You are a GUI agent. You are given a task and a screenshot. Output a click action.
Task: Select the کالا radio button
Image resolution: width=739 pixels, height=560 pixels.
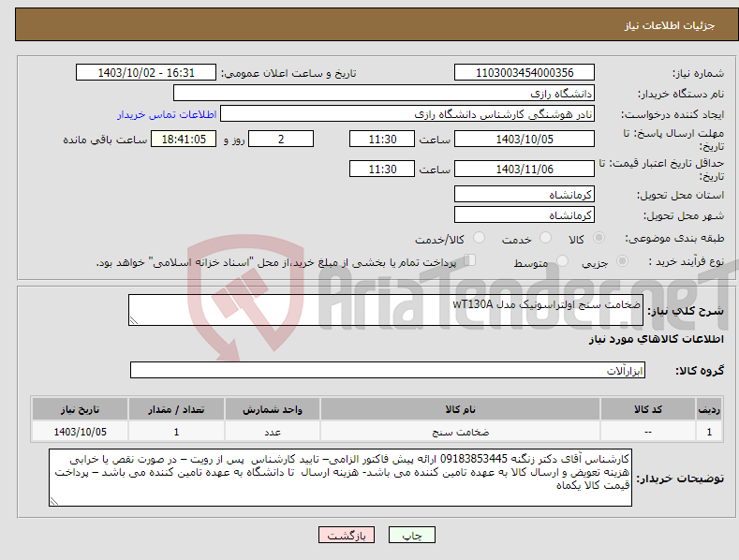tap(599, 238)
